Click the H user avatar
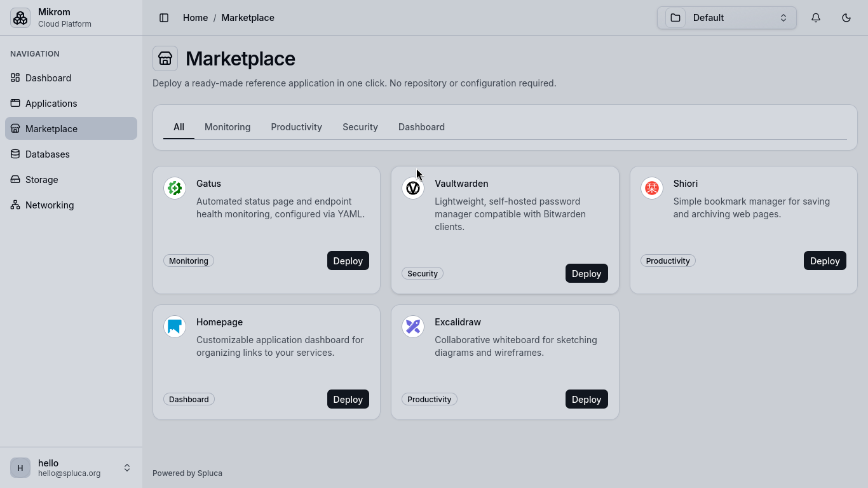868x488 pixels. point(20,468)
